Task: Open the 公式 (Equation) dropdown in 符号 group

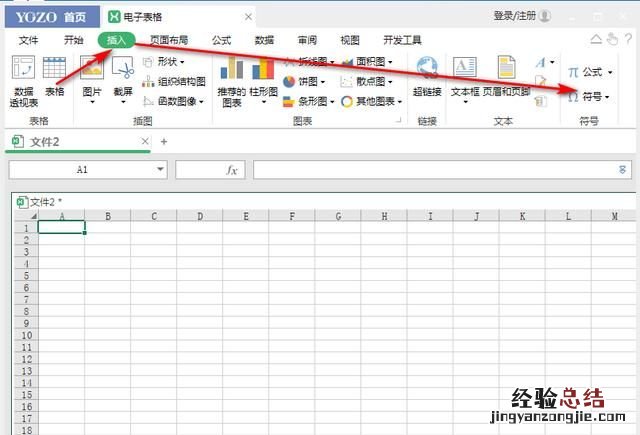Action: coord(607,72)
